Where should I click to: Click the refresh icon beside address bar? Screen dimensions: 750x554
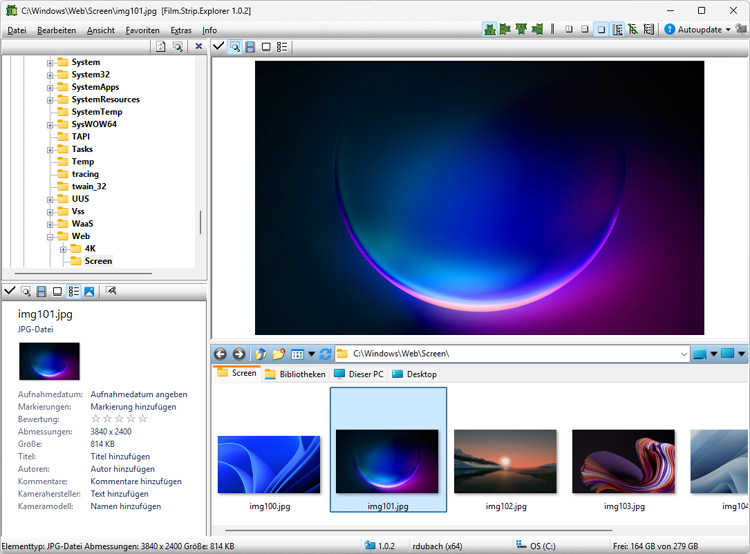325,354
